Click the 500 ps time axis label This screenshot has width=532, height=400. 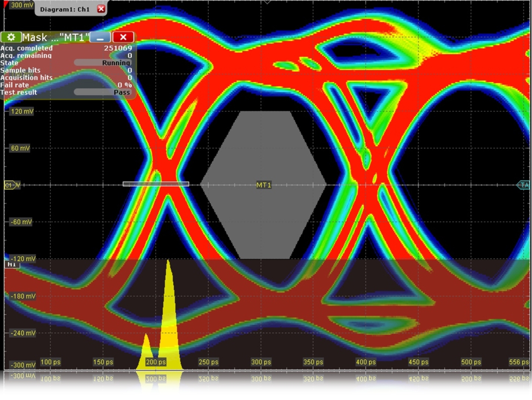coord(471,362)
